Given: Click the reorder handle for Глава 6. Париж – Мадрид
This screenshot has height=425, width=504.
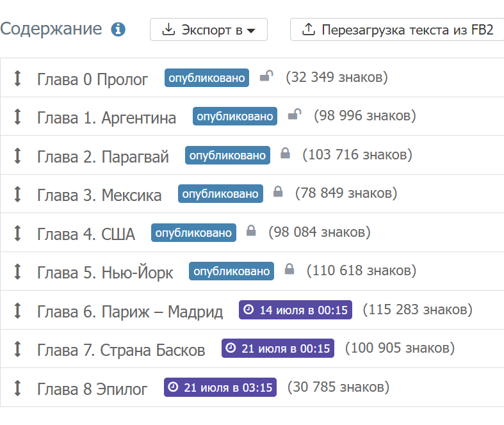Looking at the screenshot, I should 18,311.
